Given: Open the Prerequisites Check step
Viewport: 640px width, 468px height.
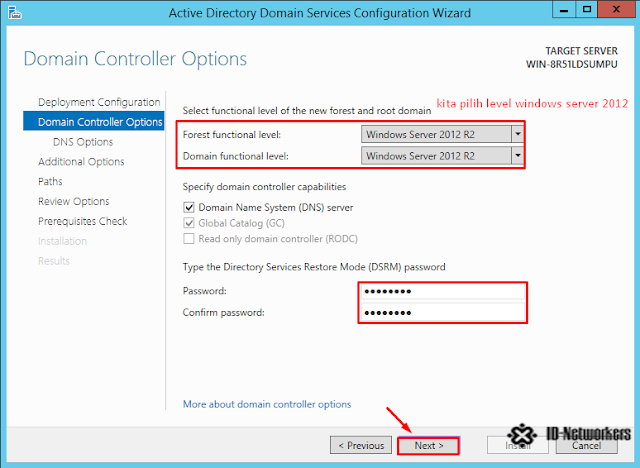Looking at the screenshot, I should tap(83, 221).
